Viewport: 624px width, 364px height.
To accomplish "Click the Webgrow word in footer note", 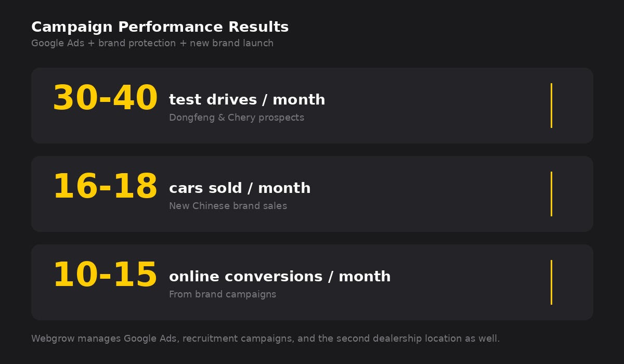I will pyautogui.click(x=50, y=339).
